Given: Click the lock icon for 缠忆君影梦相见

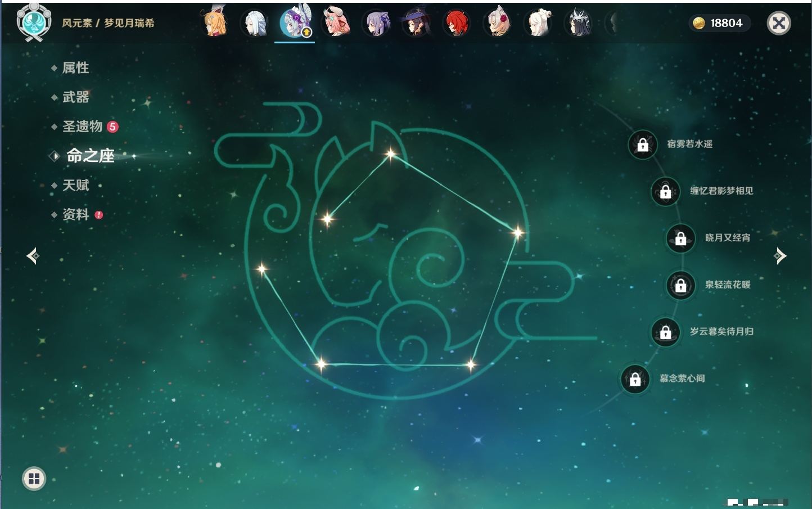Looking at the screenshot, I should 666,192.
